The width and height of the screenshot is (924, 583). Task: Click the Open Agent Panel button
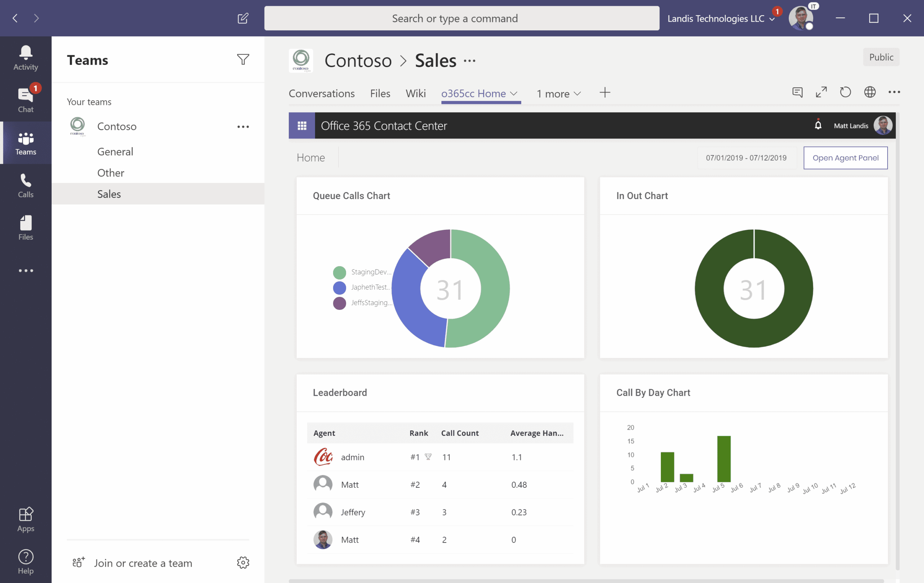(845, 158)
